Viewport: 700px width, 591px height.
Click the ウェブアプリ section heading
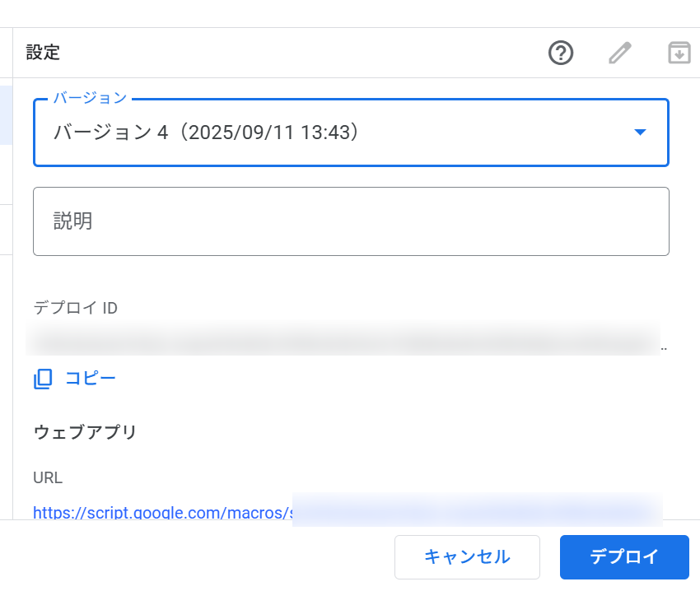85,432
